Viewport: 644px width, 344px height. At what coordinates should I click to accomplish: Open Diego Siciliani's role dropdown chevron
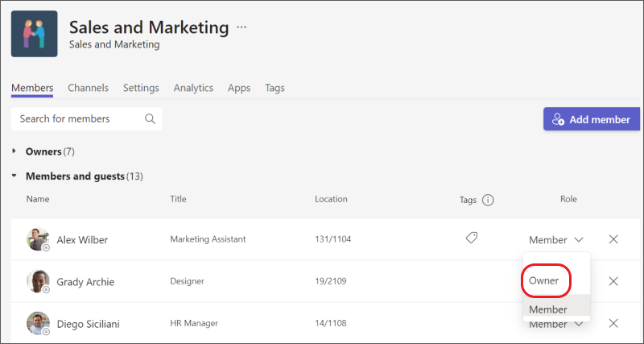[x=579, y=324]
